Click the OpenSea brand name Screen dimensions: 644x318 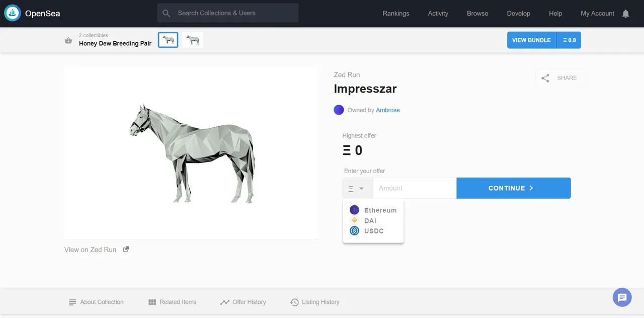(x=43, y=14)
